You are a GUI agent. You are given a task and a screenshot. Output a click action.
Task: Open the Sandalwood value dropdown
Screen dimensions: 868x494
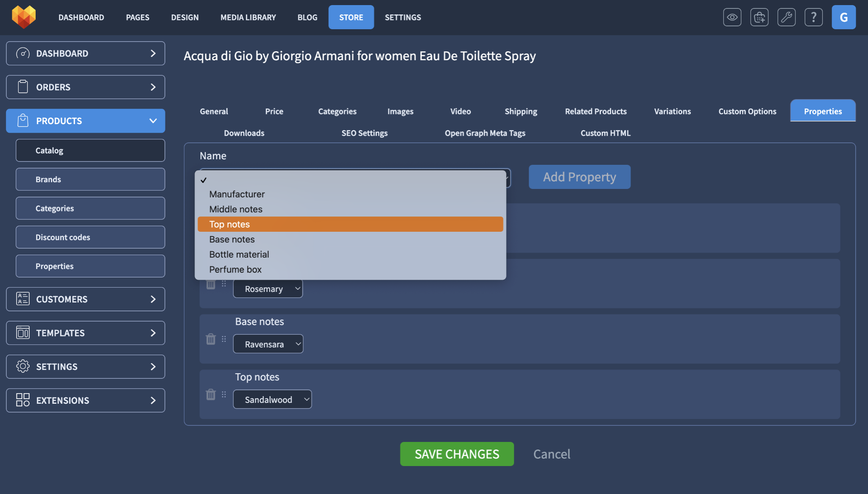272,400
